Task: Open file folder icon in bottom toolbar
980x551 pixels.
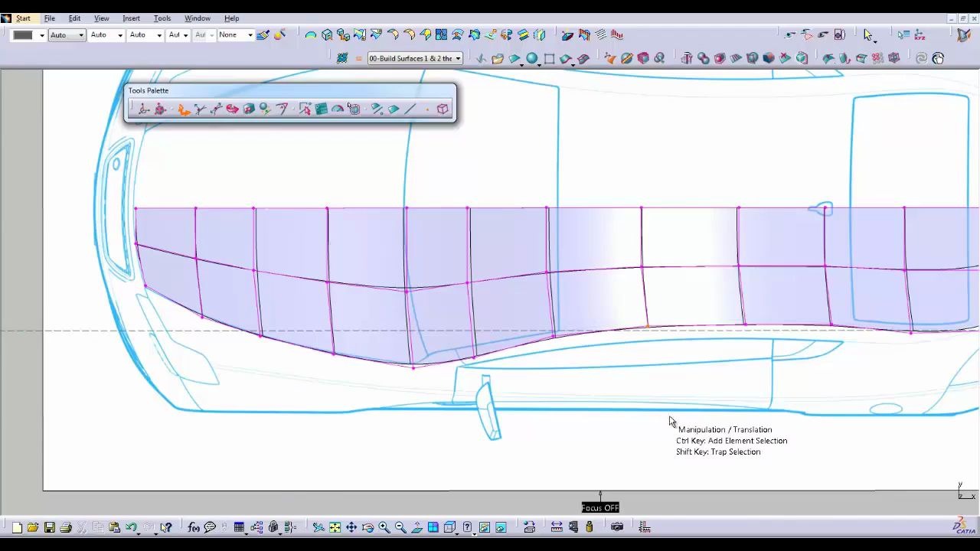Action: (33, 527)
